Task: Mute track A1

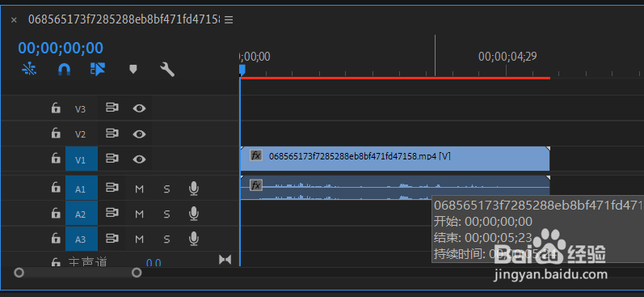Action: [x=140, y=189]
